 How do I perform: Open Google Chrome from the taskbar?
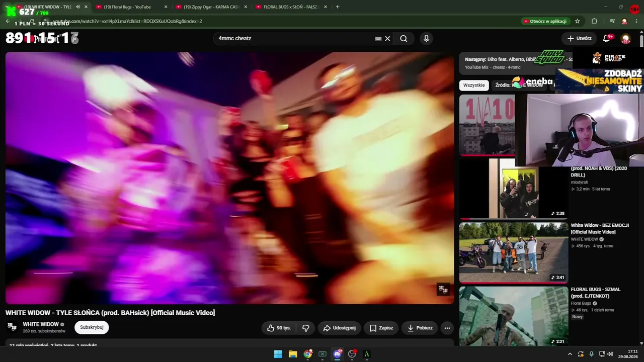tap(307, 354)
